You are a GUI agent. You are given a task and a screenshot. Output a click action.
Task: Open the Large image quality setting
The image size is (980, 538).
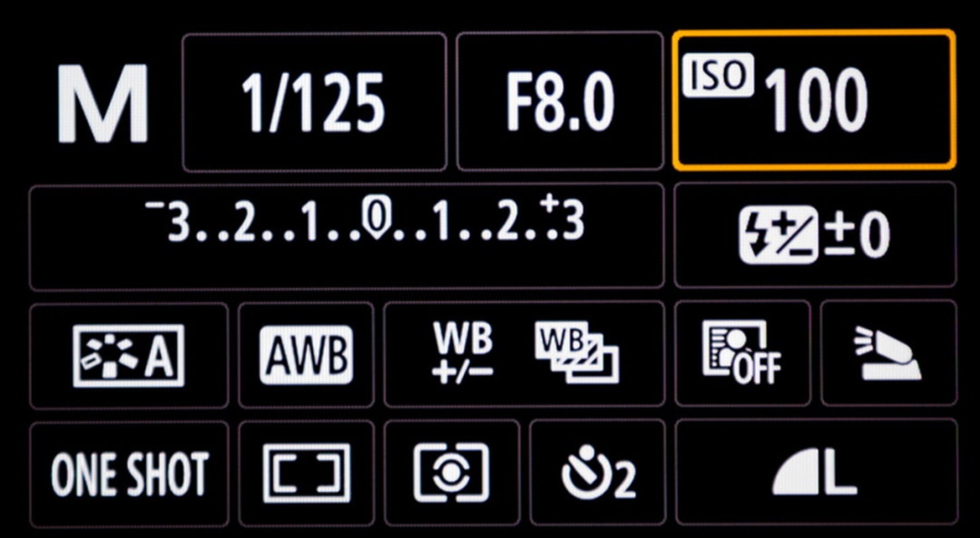click(817, 472)
